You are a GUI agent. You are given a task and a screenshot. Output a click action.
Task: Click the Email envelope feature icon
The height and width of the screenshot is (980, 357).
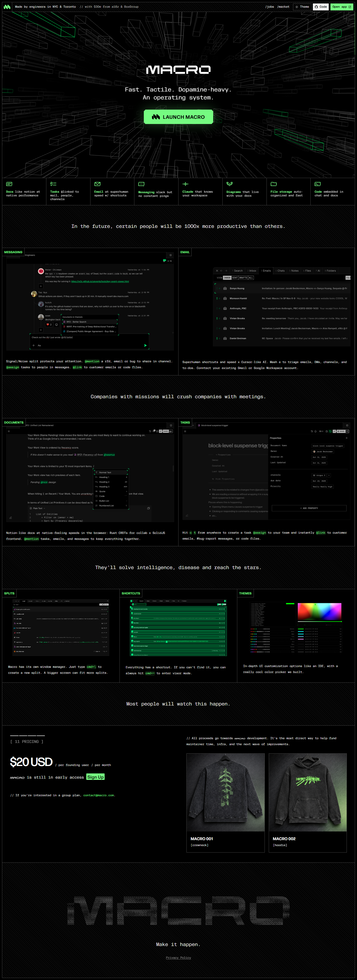tap(97, 184)
